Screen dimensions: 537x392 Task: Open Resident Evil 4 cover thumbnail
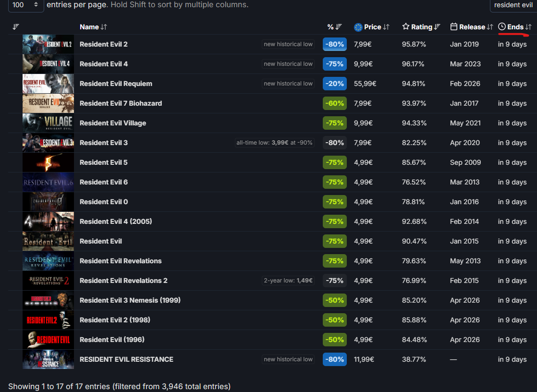(x=49, y=64)
